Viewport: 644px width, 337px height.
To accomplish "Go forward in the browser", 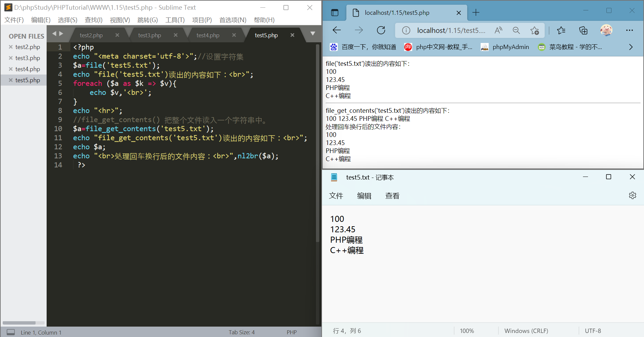I will click(x=359, y=30).
